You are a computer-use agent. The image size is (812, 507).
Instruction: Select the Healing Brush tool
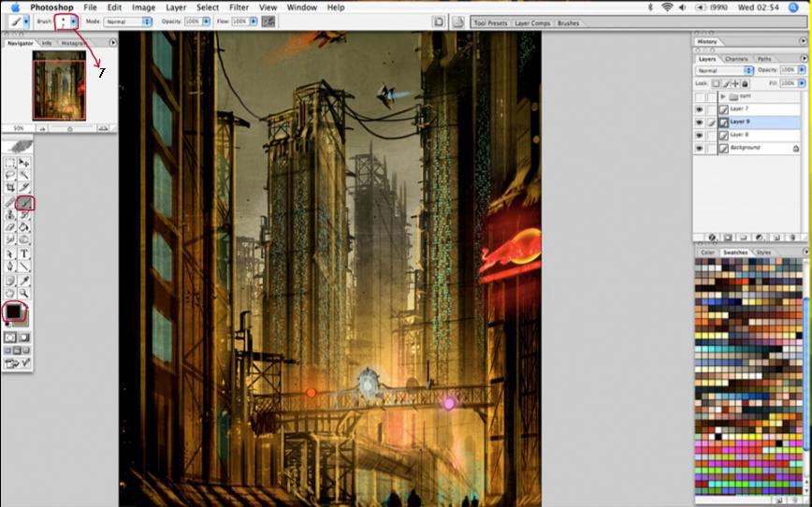pos(10,202)
